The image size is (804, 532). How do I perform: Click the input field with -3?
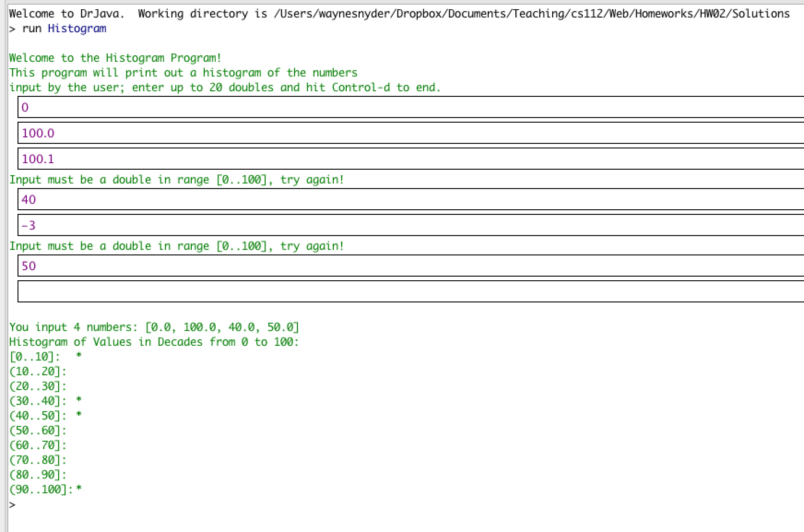pos(410,225)
